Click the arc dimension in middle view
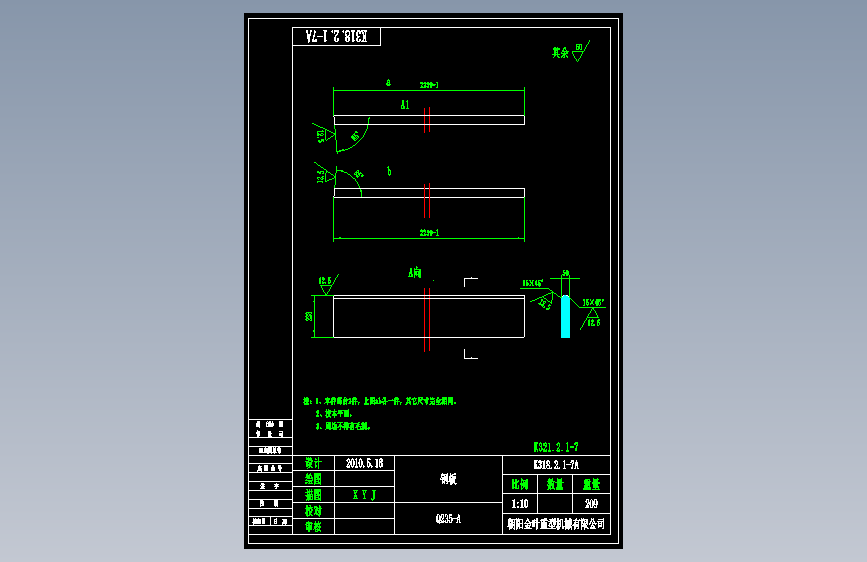867x562 pixels. point(358,174)
